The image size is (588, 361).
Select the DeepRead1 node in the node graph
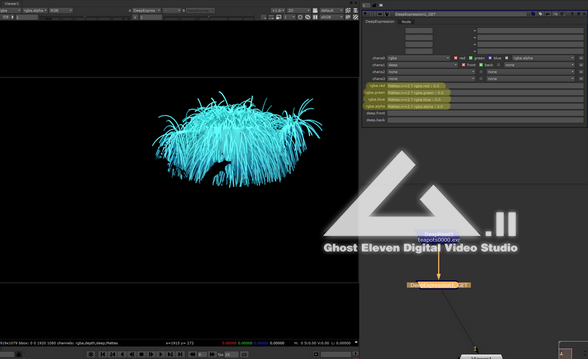438,237
